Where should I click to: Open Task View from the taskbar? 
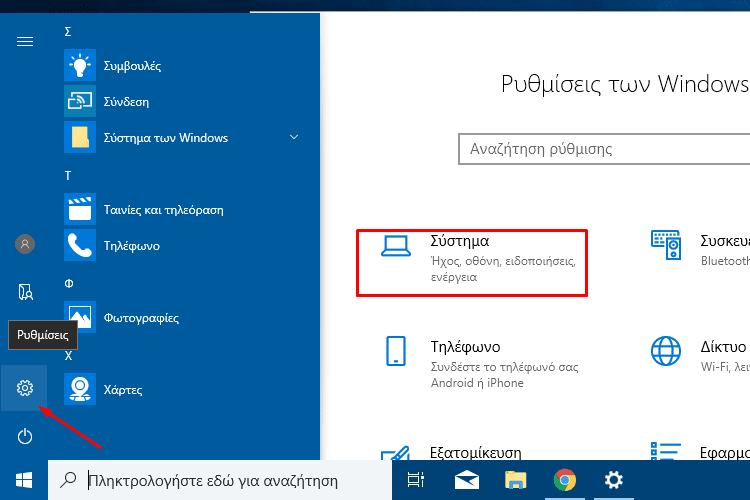[416, 480]
